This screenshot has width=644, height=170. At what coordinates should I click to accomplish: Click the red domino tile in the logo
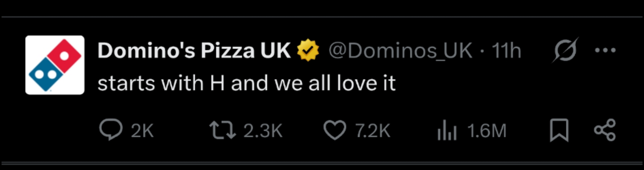click(64, 56)
